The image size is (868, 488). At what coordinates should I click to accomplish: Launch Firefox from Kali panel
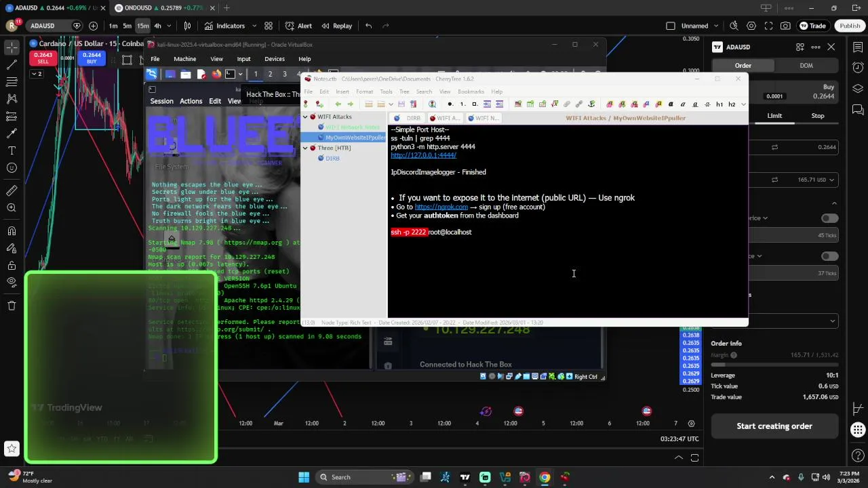pos(216,74)
